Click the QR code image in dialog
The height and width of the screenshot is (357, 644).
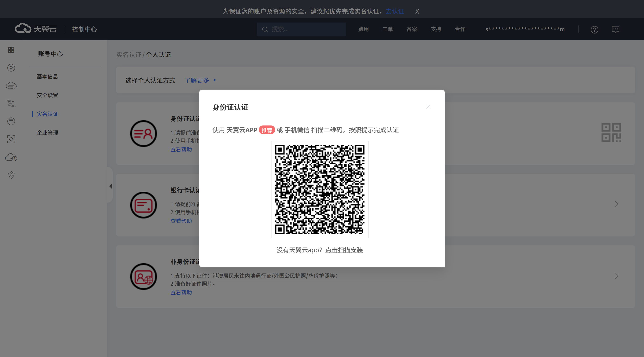coord(320,190)
